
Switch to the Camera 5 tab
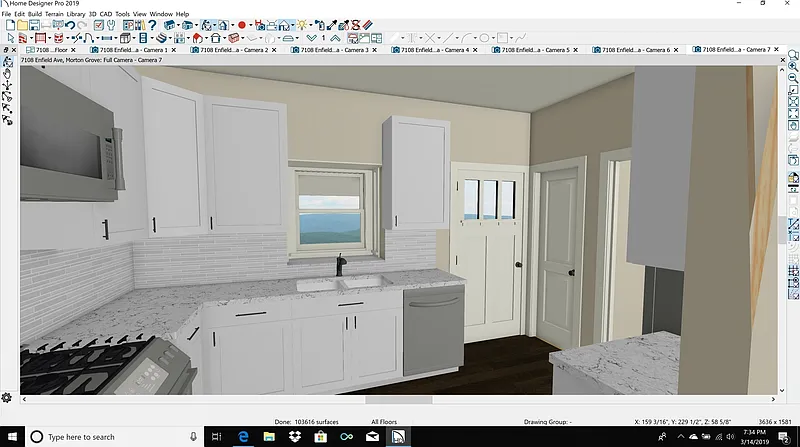coord(535,50)
